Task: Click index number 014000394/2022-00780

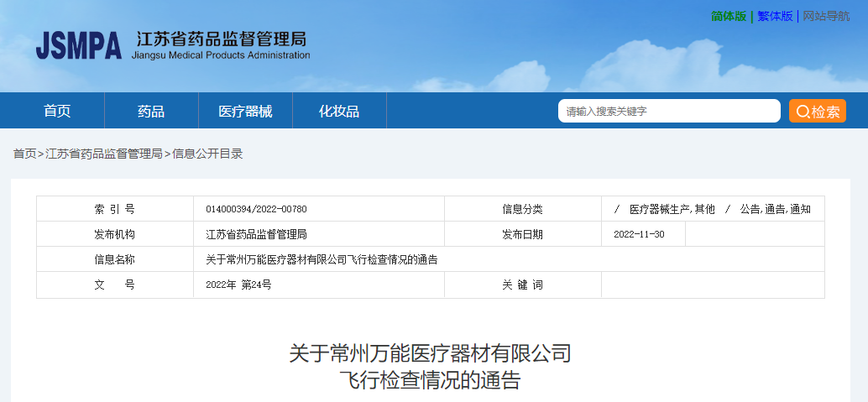Action: click(x=256, y=209)
